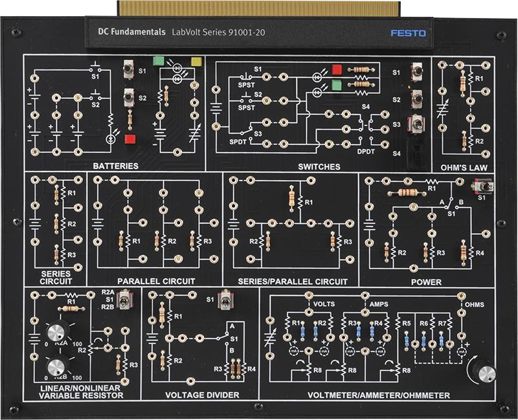Click the gold edge connector at top

(259, 8)
